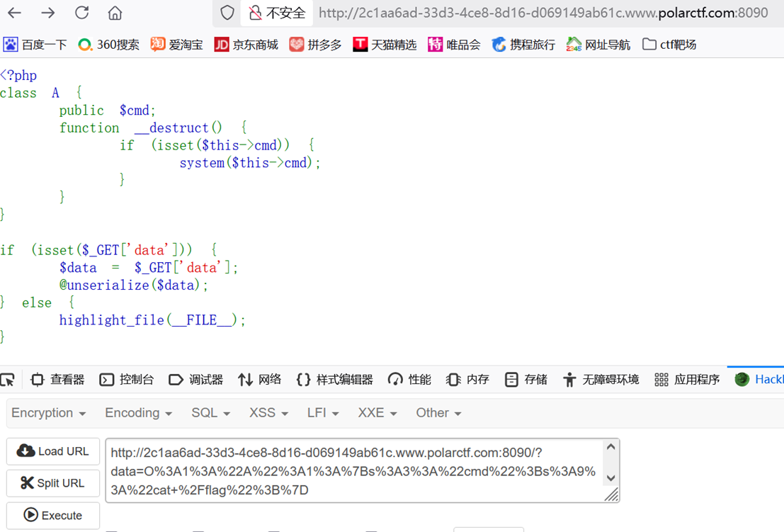This screenshot has width=784, height=532.
Task: Go back to the previous page
Action: click(x=16, y=12)
